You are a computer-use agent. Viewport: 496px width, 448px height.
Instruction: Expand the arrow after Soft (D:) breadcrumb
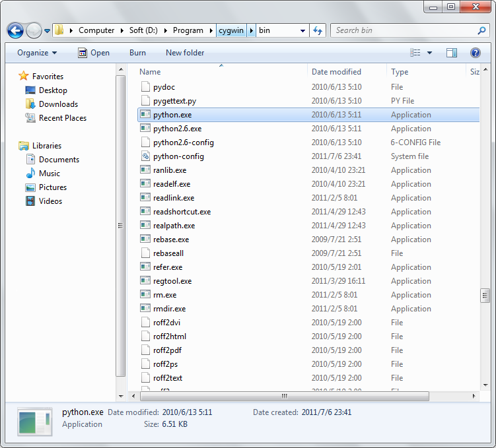coord(165,30)
